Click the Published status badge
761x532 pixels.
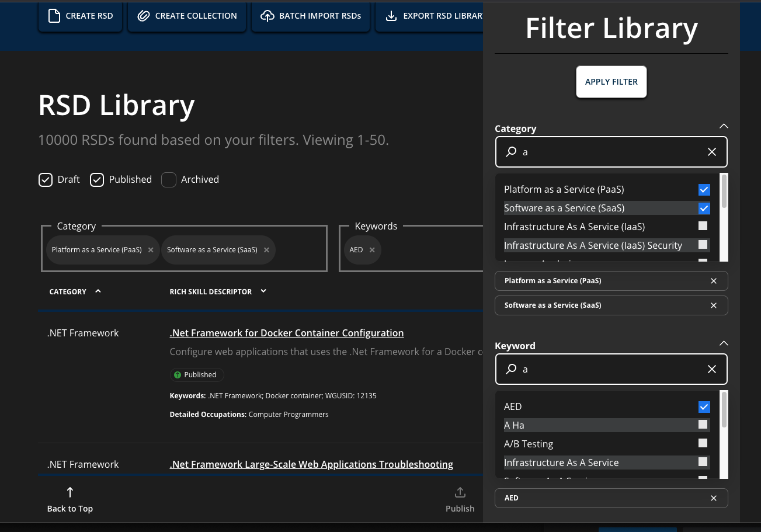tap(197, 375)
